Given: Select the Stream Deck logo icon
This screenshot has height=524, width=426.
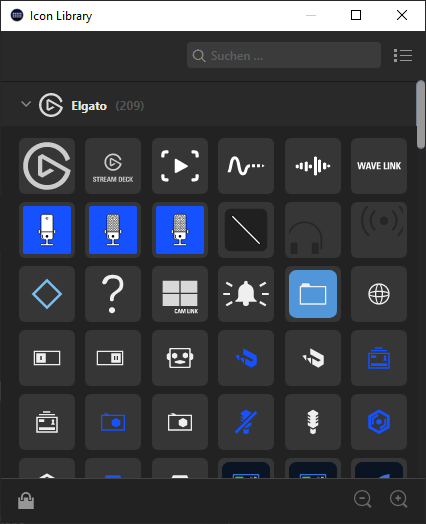Looking at the screenshot, I should click(x=113, y=166).
